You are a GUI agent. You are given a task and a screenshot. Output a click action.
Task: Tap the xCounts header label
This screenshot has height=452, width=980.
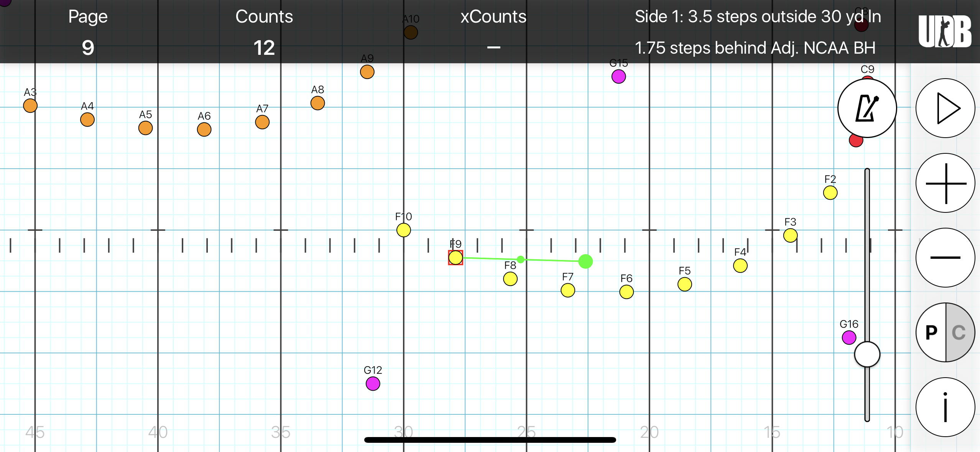pos(494,17)
